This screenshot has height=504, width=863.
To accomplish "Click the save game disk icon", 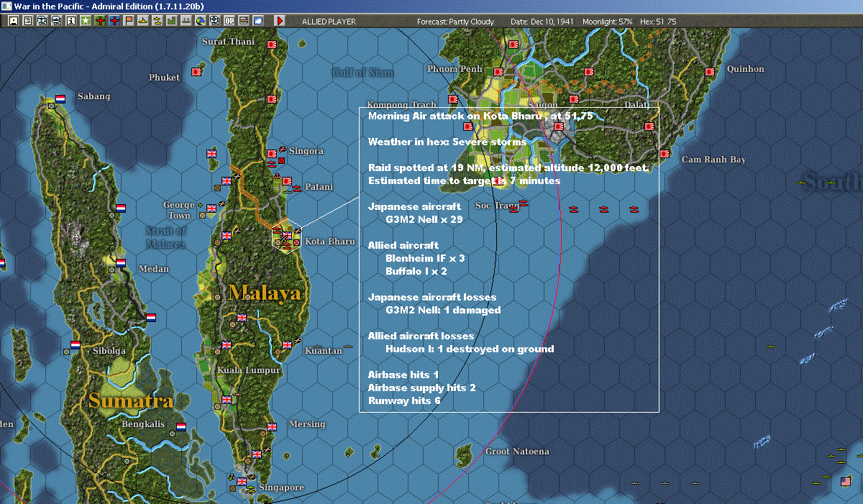I will coord(14,21).
